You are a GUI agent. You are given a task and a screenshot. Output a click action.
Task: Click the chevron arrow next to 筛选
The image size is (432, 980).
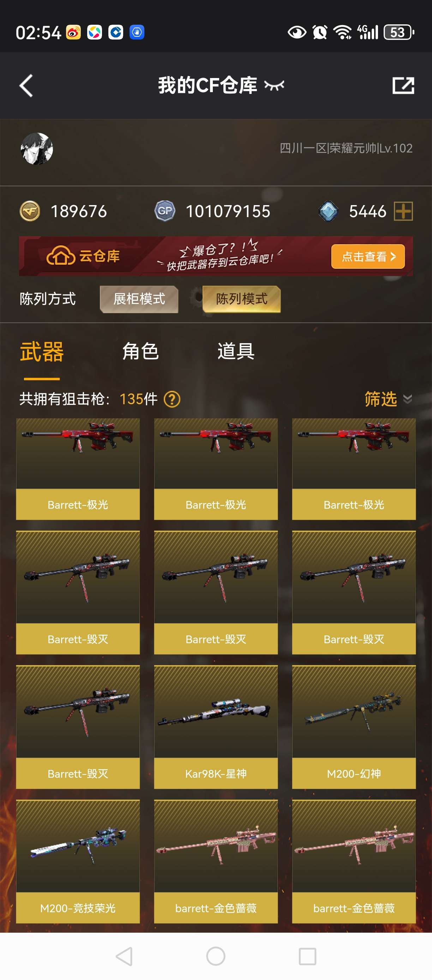pos(408,399)
